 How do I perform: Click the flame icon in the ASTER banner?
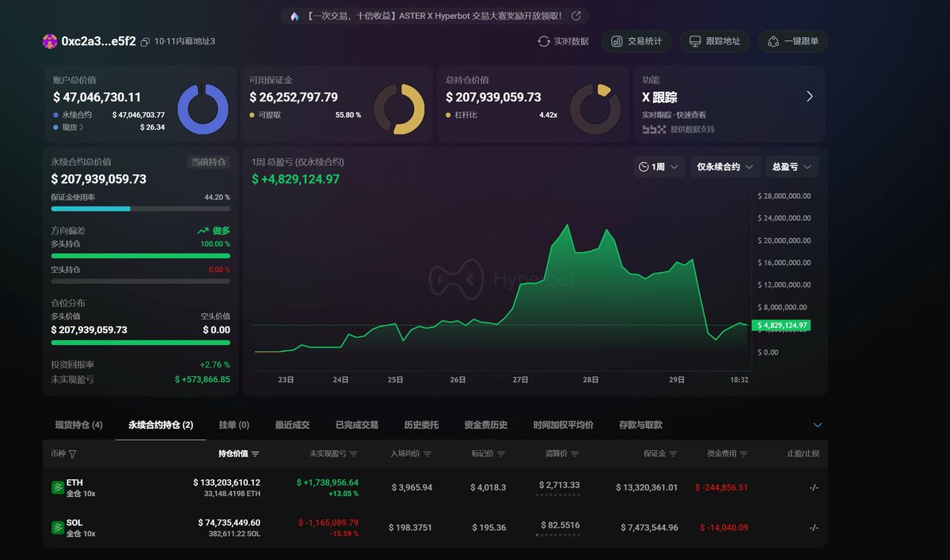pos(294,16)
